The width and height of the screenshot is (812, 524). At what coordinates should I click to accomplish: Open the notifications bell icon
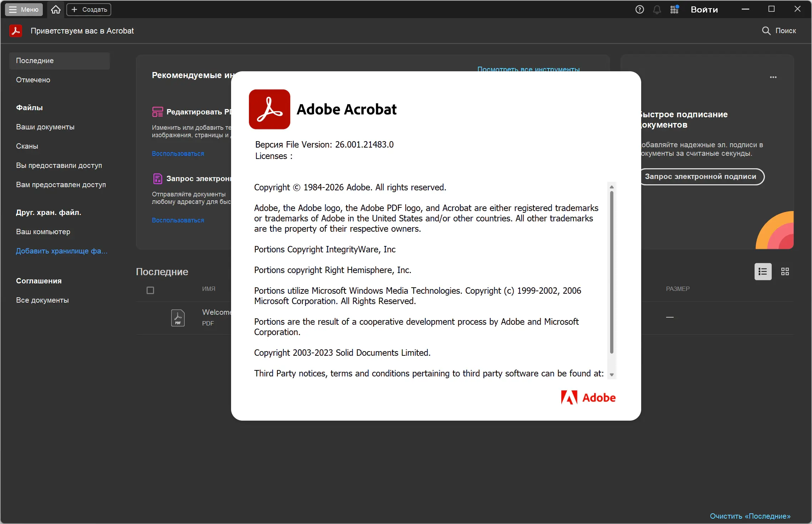click(657, 10)
